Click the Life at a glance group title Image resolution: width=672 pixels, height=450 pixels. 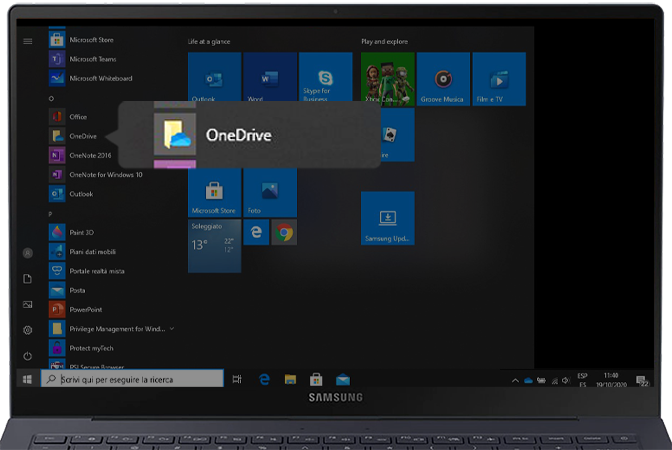point(209,42)
